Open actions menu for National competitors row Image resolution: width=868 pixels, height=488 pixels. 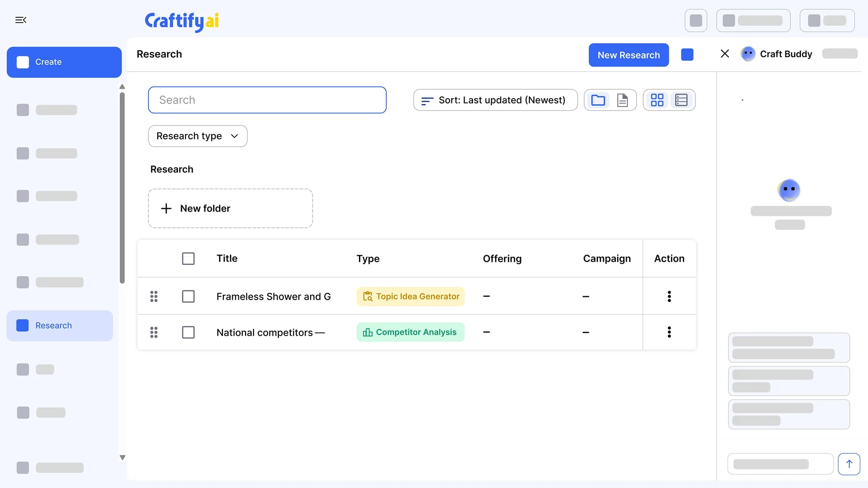click(669, 332)
